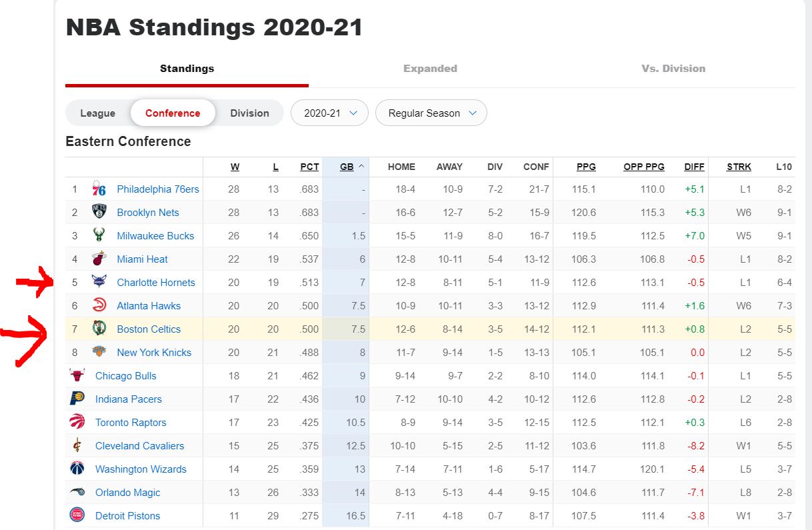812x530 pixels.
Task: Open the Toronto Raptors team link
Action: coord(131,423)
